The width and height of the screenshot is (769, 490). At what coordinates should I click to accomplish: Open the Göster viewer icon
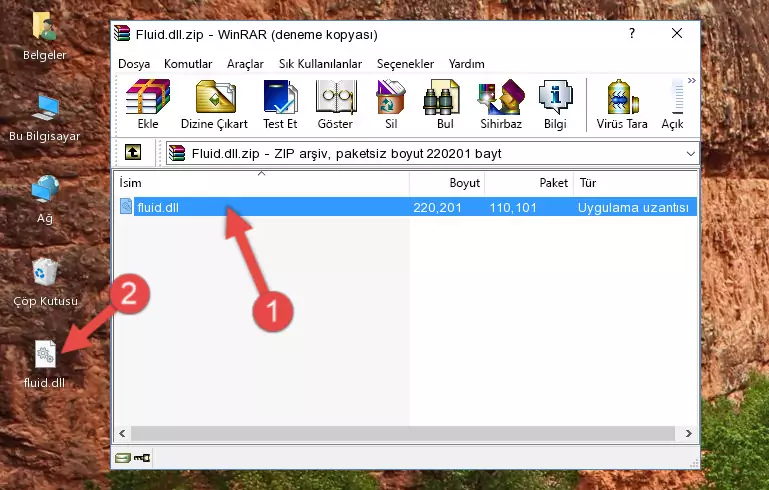(x=335, y=97)
